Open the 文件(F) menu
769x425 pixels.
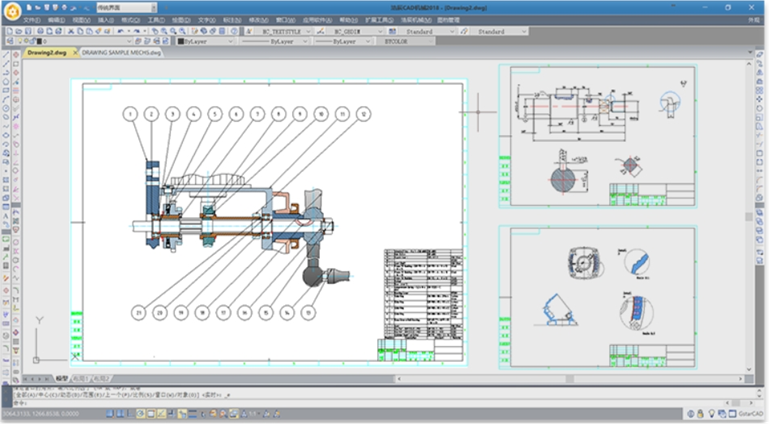[32, 20]
